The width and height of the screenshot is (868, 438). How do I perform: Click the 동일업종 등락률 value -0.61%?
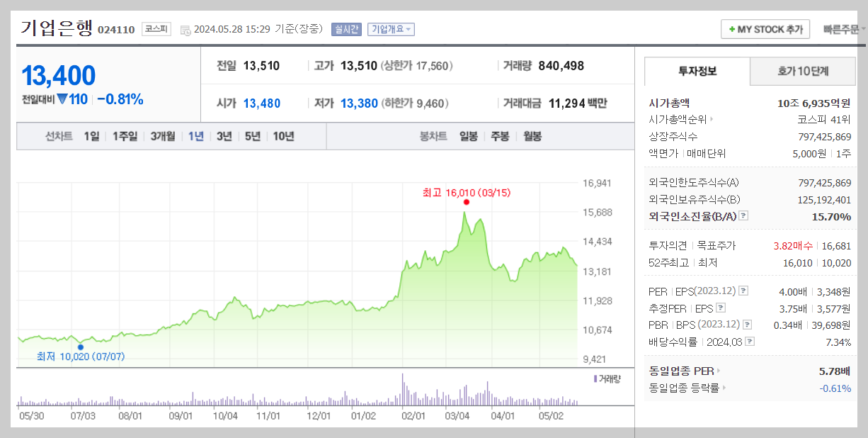coord(835,388)
